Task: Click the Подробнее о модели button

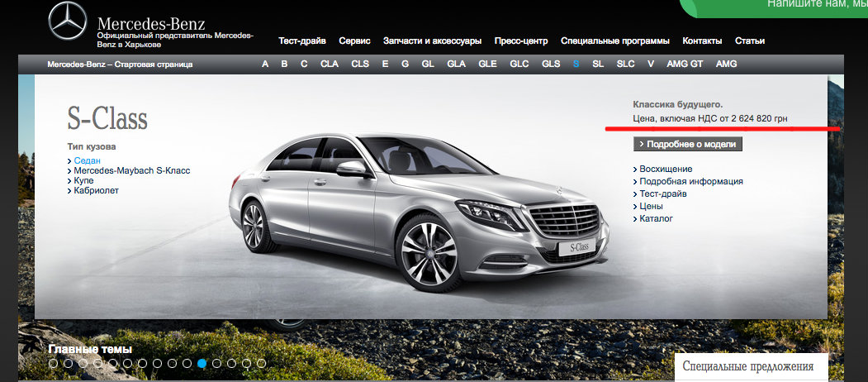Action: (x=687, y=144)
